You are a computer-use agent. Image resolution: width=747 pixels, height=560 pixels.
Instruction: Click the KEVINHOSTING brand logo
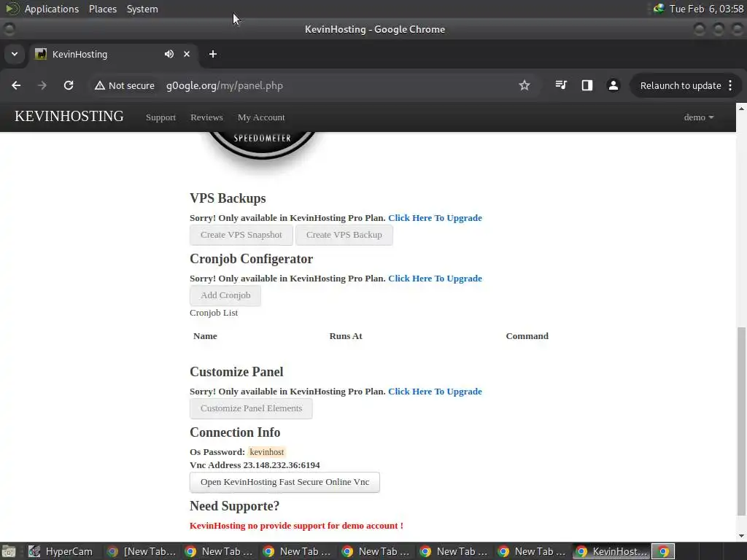point(69,116)
